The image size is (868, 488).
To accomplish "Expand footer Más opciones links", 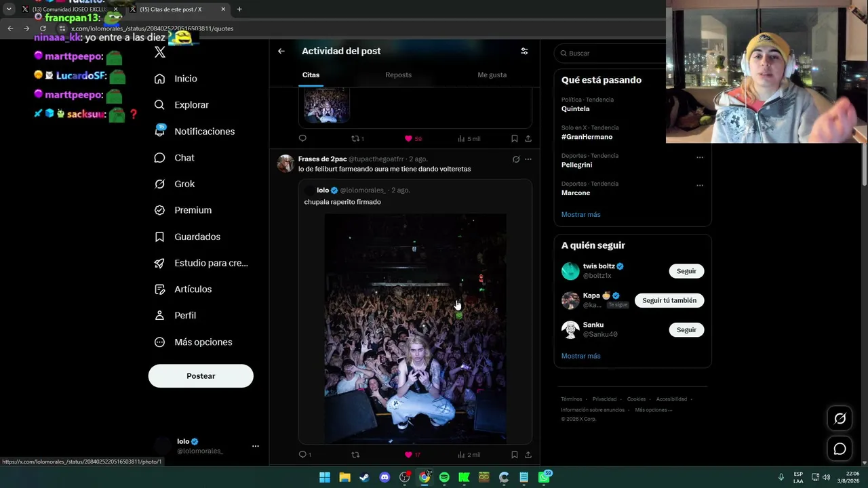I will [654, 410].
